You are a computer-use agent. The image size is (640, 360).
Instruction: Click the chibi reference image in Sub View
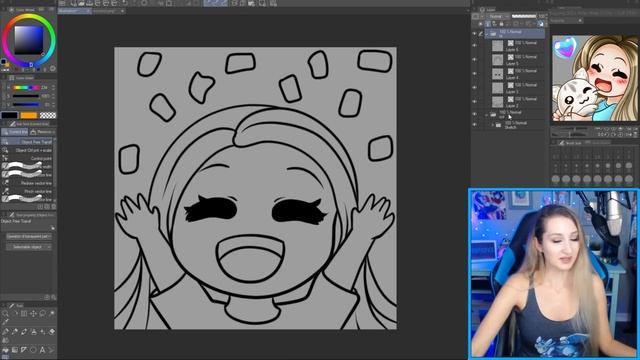point(595,78)
